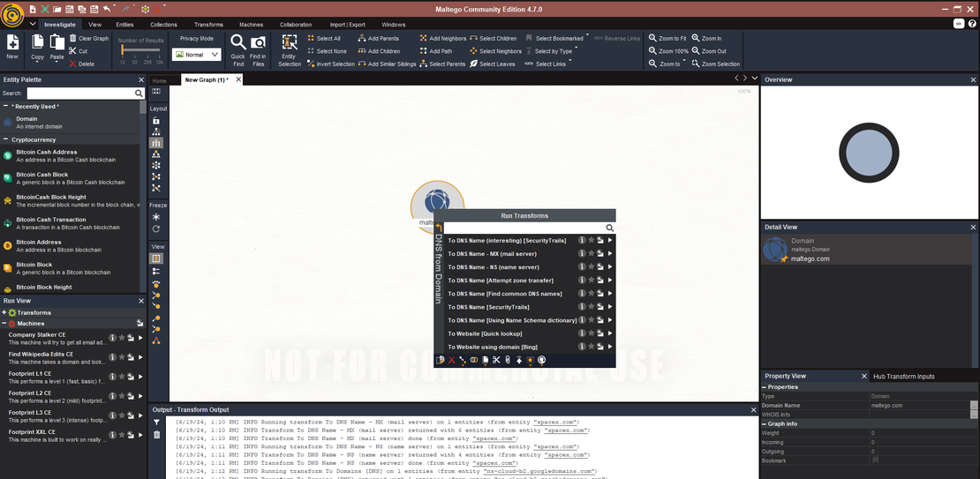
Task: Click the filter icon in Output panel
Action: 157,423
